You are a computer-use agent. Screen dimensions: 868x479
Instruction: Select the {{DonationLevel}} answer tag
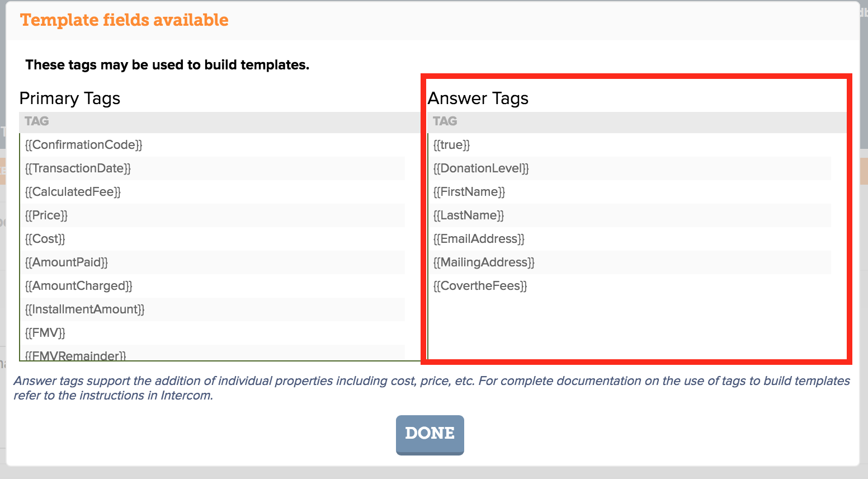(481, 168)
